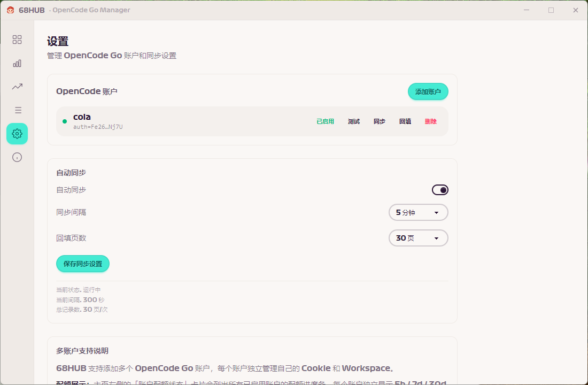
Task: Click 同步 for the cola account
Action: [x=379, y=121]
